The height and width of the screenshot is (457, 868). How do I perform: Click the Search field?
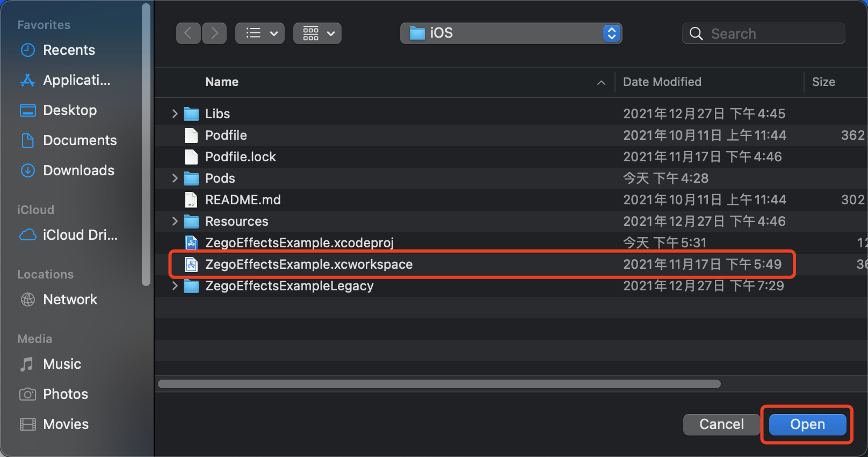pos(763,33)
